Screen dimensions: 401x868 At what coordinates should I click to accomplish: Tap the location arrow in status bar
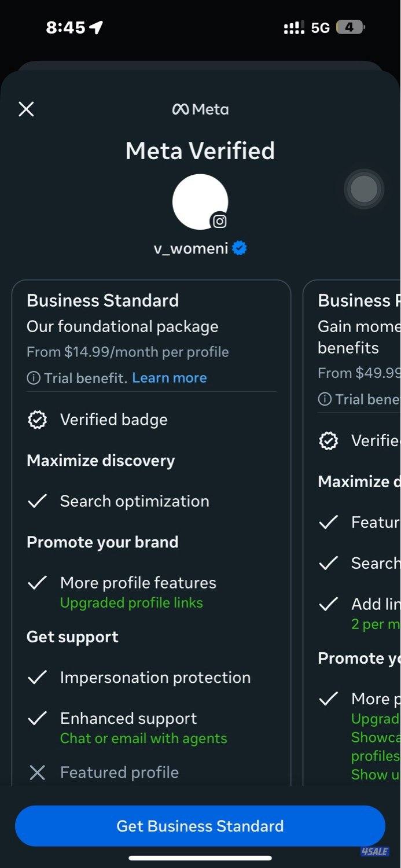[x=96, y=27]
